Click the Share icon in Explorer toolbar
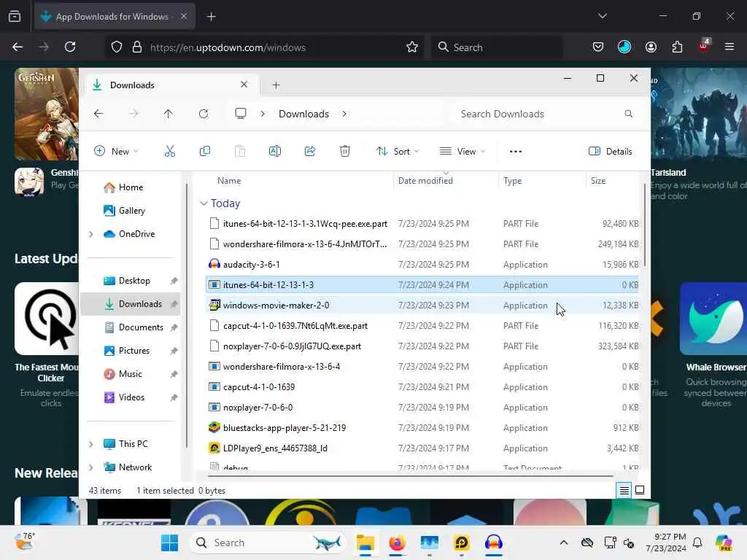The height and width of the screenshot is (560, 747). click(x=309, y=152)
